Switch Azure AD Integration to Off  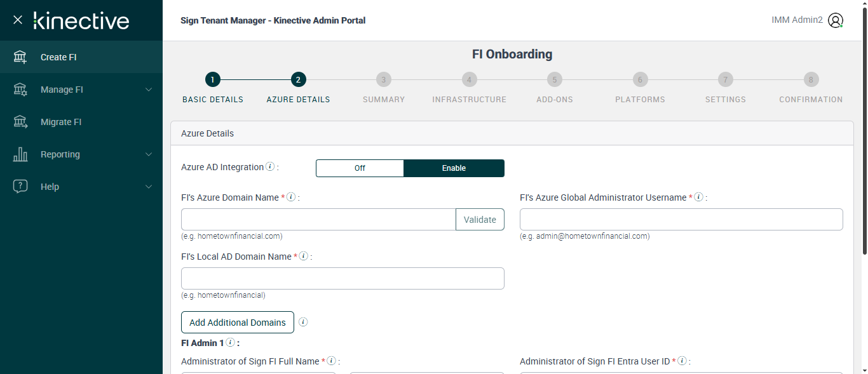tap(360, 168)
